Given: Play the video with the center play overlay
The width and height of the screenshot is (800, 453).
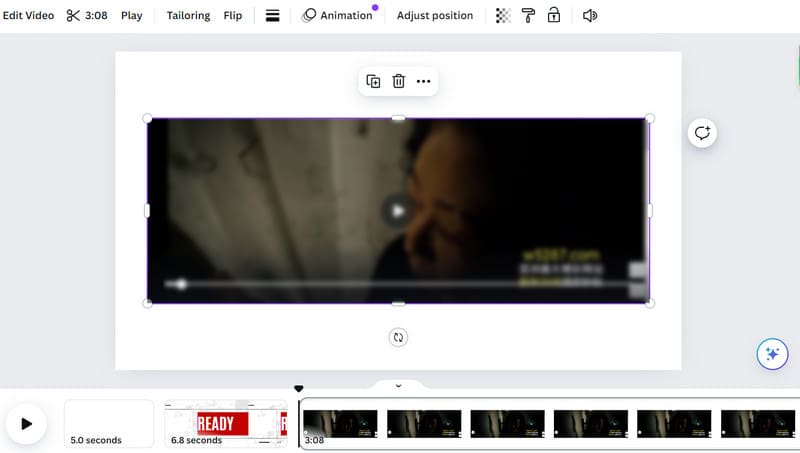Looking at the screenshot, I should click(398, 211).
